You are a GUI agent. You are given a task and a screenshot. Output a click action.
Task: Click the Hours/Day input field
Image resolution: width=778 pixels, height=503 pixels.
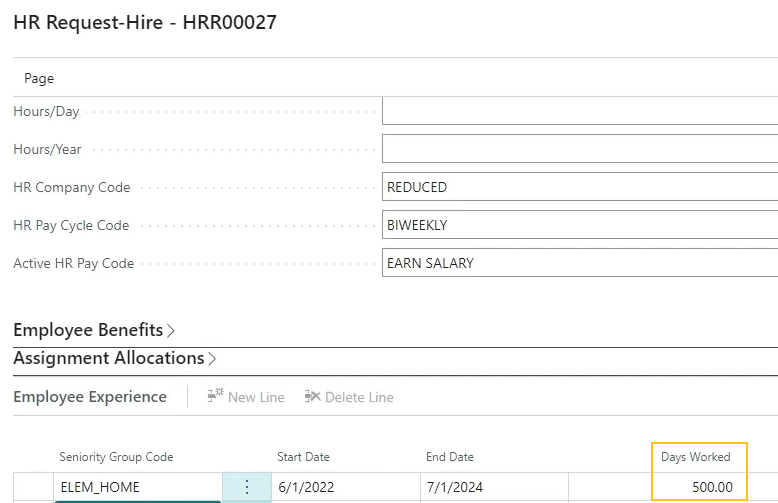click(580, 111)
